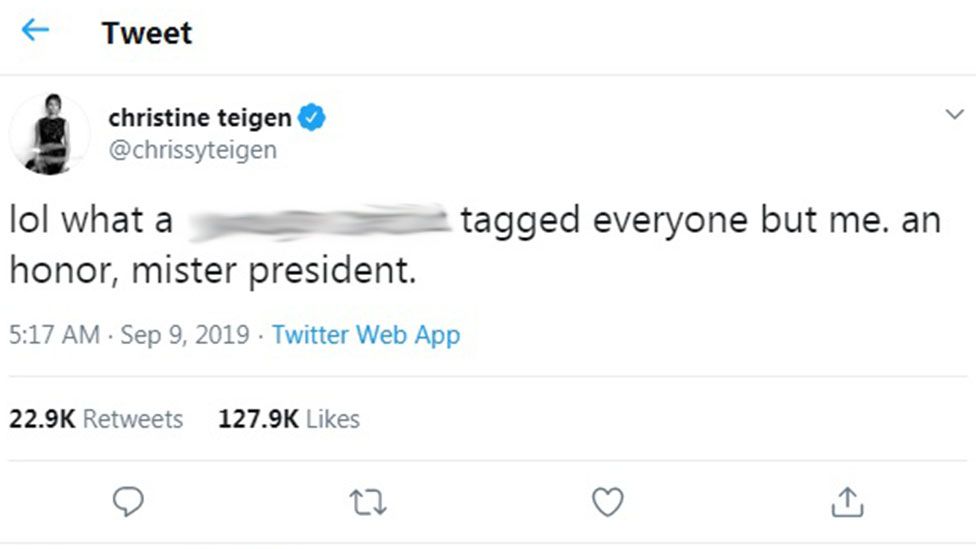
Task: Like the tweet with the heart icon
Action: 607,501
